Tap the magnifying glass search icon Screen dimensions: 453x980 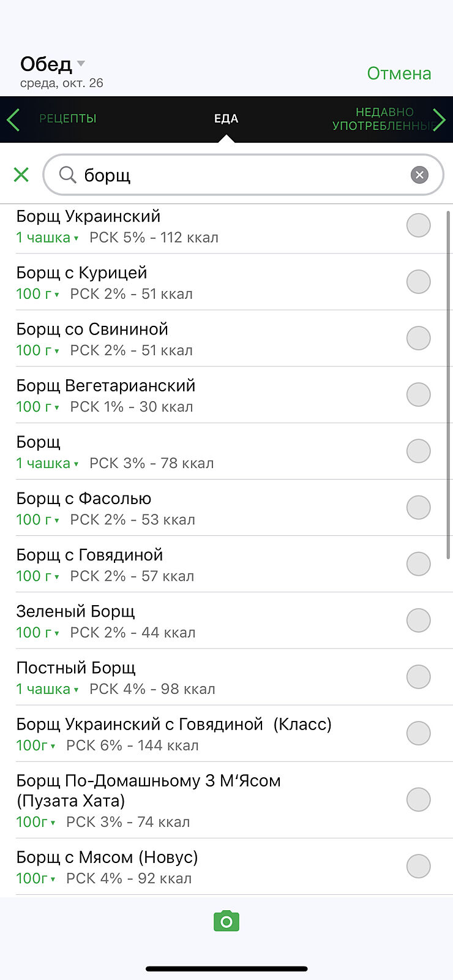(x=67, y=175)
